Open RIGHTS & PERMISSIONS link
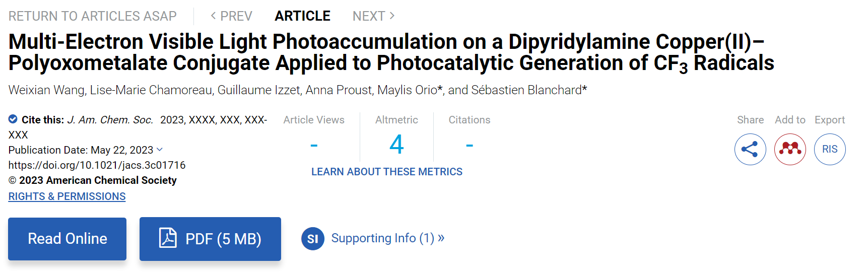This screenshot has height=272, width=868. pyautogui.click(x=67, y=196)
